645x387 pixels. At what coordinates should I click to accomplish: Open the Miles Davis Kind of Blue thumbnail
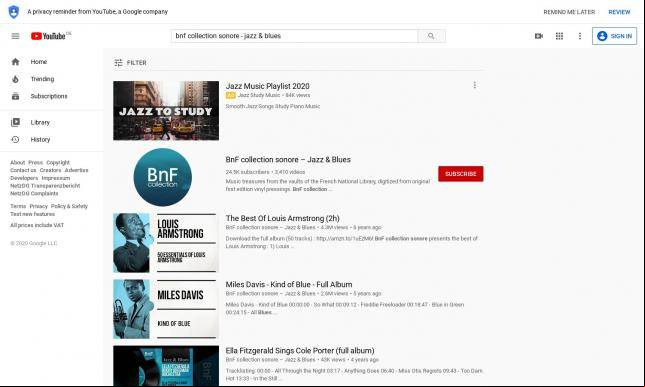pos(166,309)
